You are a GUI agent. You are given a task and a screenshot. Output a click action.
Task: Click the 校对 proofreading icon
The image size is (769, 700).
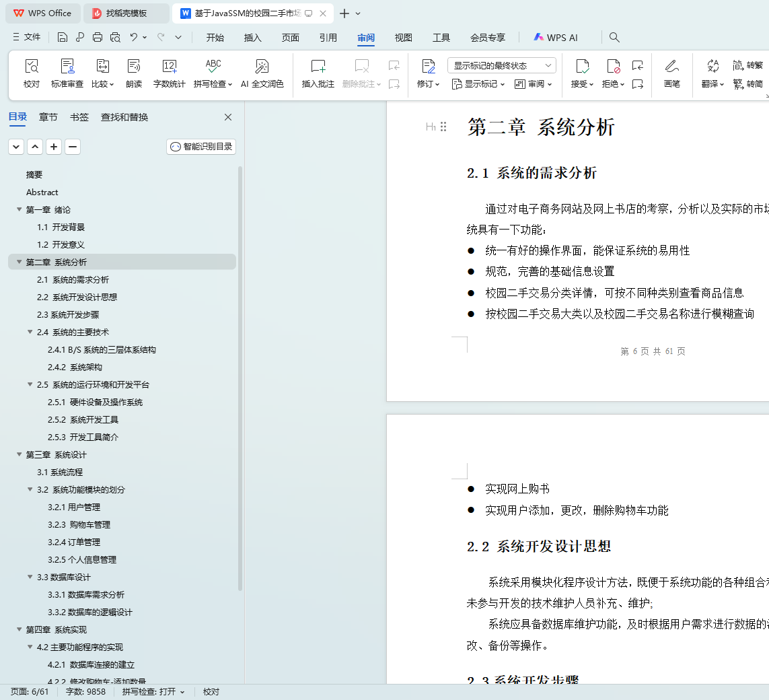(x=32, y=73)
